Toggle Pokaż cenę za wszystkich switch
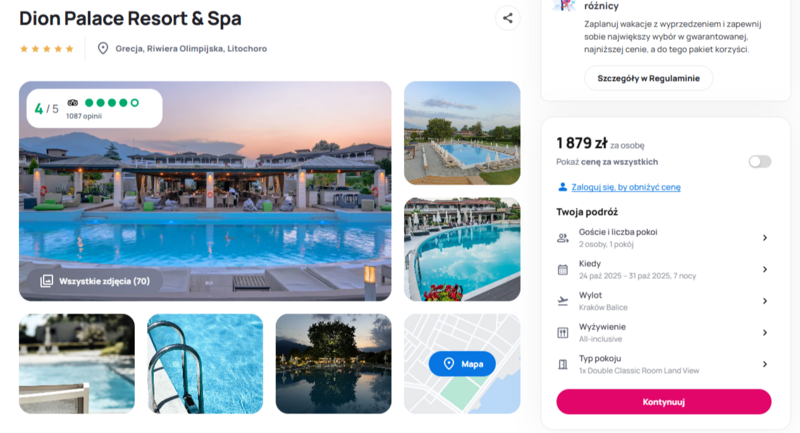The image size is (800, 433). 760,162
